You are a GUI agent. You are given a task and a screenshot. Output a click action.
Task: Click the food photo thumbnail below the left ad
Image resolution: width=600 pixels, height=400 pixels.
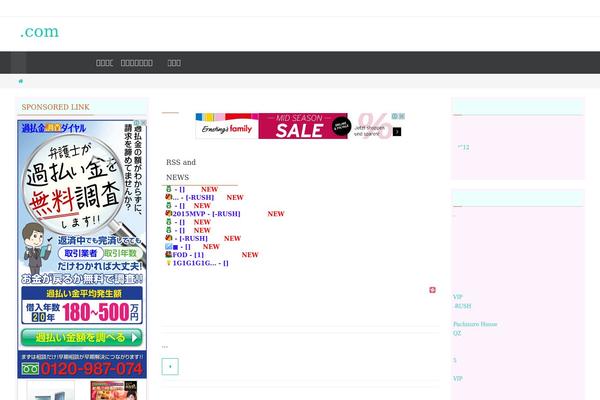114,390
